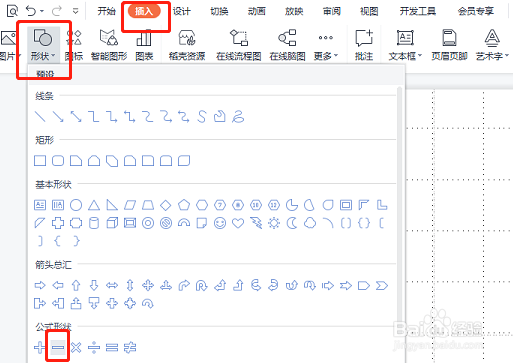Open the 审阅 tab
The width and height of the screenshot is (513, 363).
tap(332, 11)
